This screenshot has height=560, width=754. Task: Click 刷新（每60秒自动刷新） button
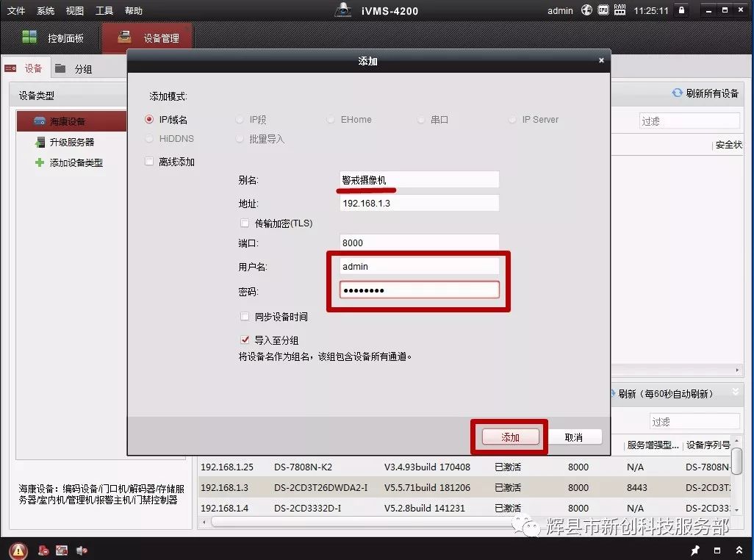667,394
